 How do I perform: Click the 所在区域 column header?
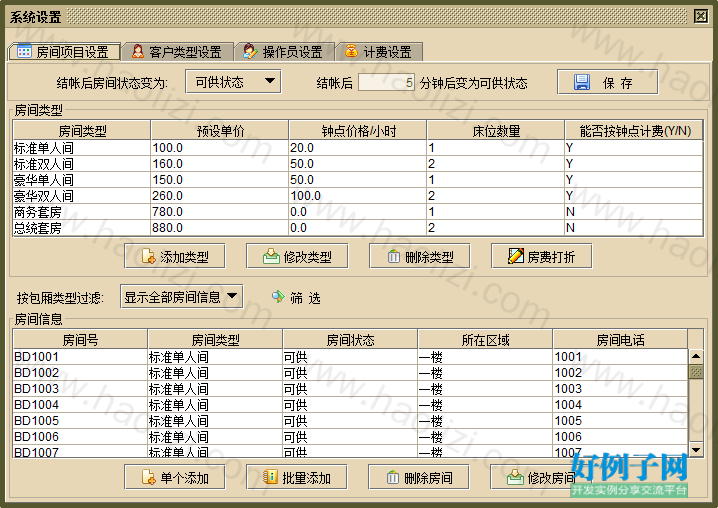click(485, 340)
